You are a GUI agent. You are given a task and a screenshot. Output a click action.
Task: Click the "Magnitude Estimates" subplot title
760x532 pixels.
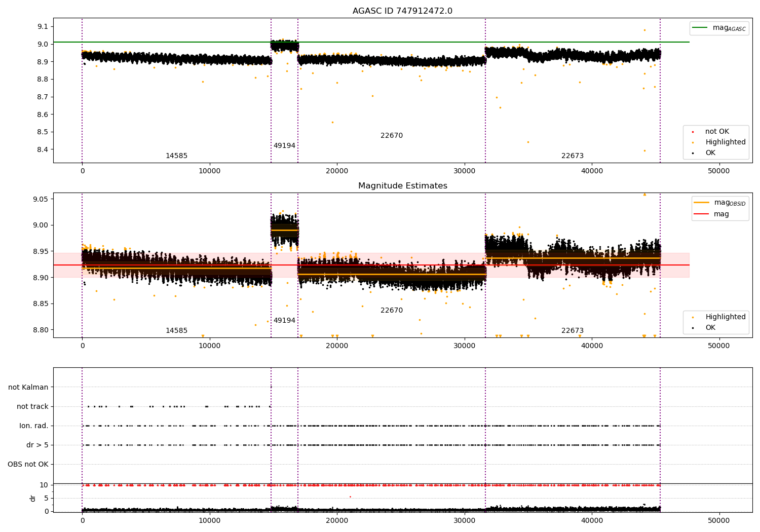coord(402,186)
